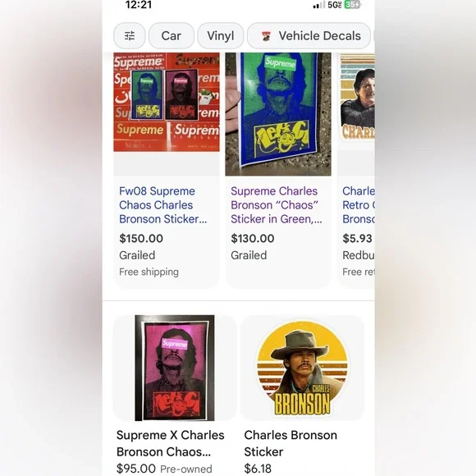Tap the $150.00 price on Grailed listing
The width and height of the screenshot is (476, 476).
tap(141, 238)
